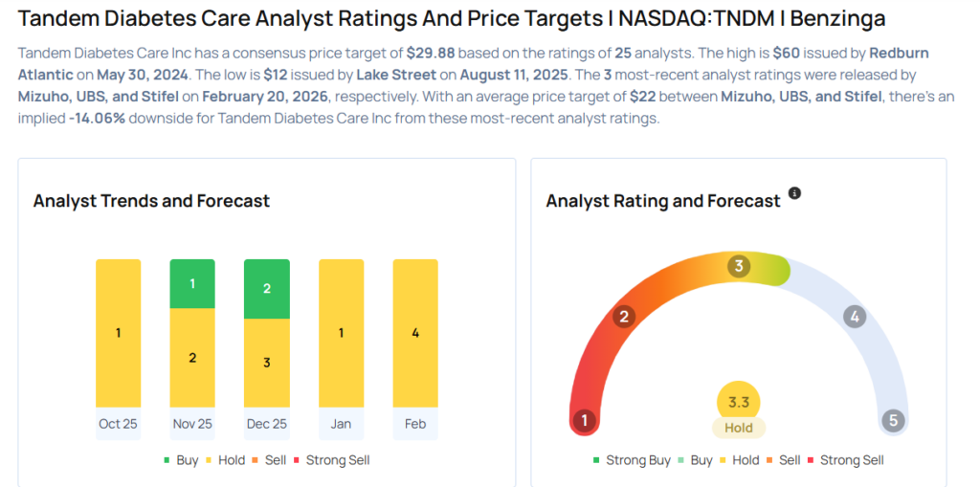Click gauge marker number 3

737,266
